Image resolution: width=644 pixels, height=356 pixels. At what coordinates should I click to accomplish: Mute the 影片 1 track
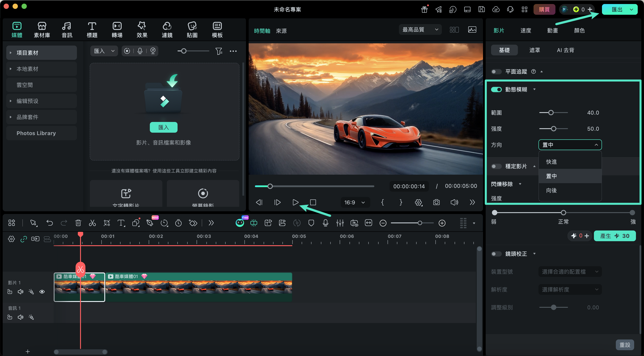(21, 292)
